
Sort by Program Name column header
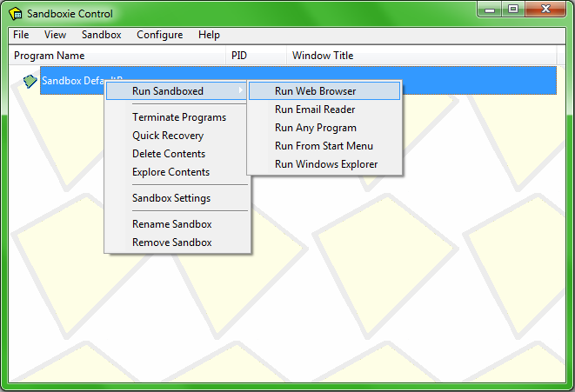tap(117, 56)
